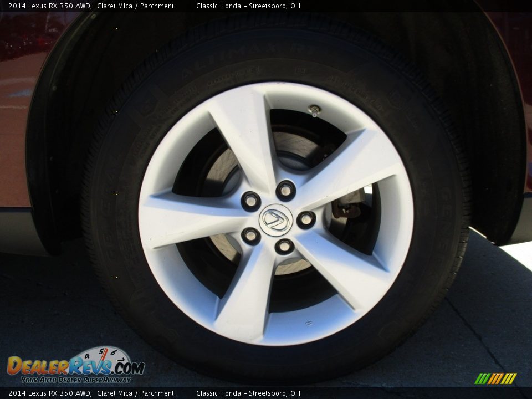Click "Classic Honda – Streetsboro, OH" in top caption
The image size is (532, 399).
(x=248, y=6)
